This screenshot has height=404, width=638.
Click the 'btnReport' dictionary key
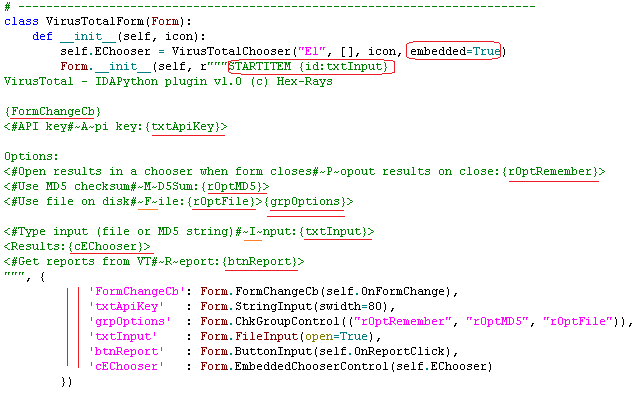(x=127, y=352)
